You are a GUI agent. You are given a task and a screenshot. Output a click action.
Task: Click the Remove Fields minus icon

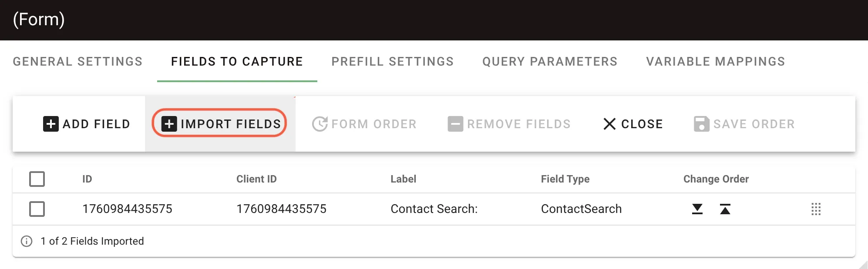pos(455,124)
